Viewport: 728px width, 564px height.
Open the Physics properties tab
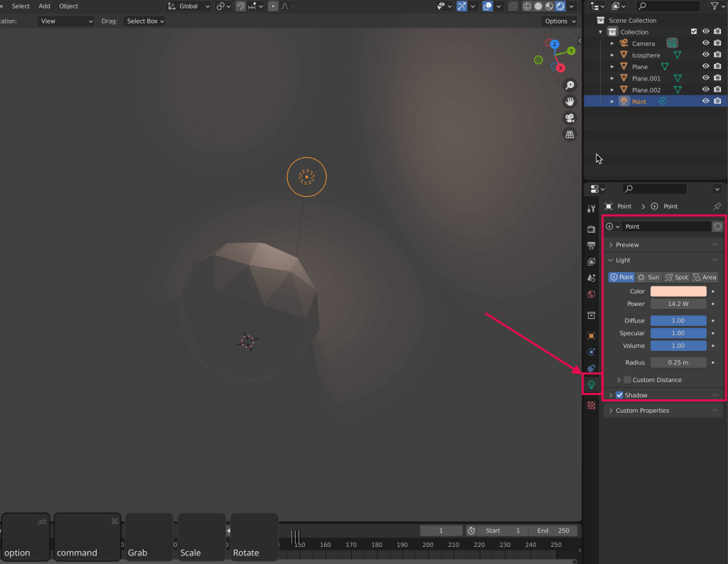point(591,352)
